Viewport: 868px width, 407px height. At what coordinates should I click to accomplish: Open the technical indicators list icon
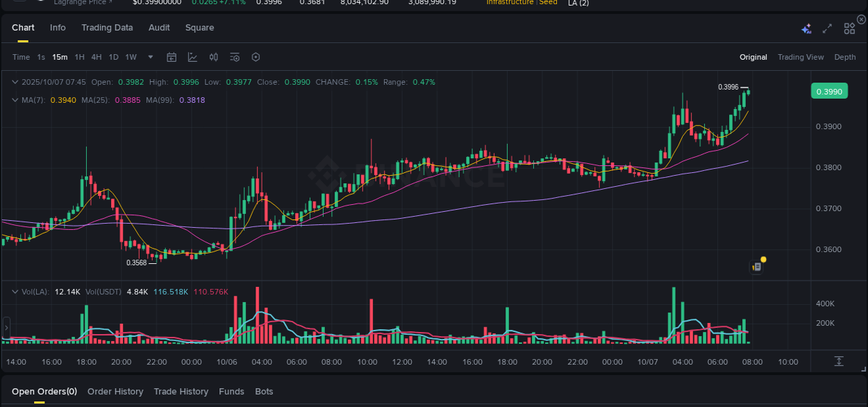[x=235, y=57]
